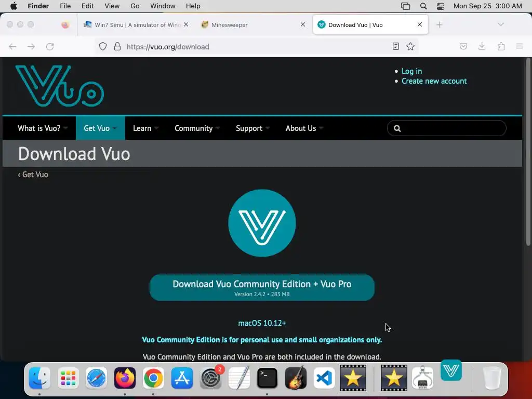Open the Trash in the dock
Screen dimensions: 532x399
click(x=492, y=378)
